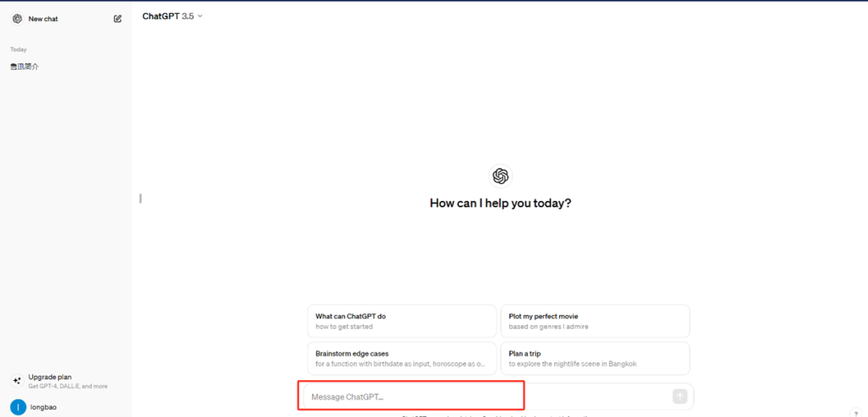Click the 'How can I help you today?' heading
868x417 pixels.
click(x=500, y=203)
